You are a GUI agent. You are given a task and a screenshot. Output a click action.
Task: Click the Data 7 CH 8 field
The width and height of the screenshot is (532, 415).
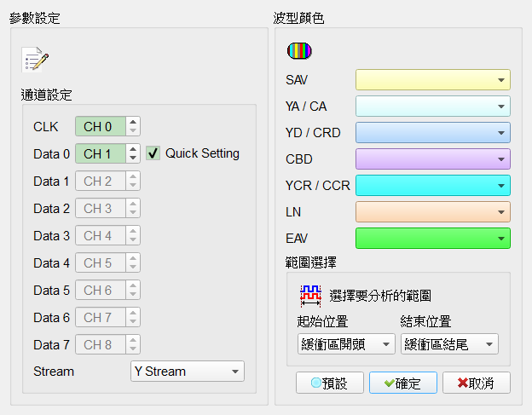coord(101,345)
